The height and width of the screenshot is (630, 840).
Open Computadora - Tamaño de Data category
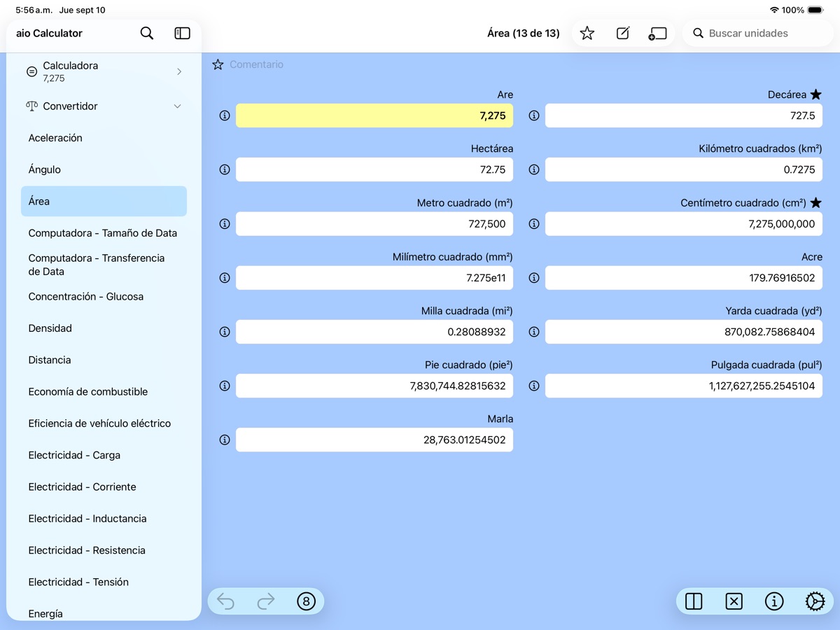point(104,233)
